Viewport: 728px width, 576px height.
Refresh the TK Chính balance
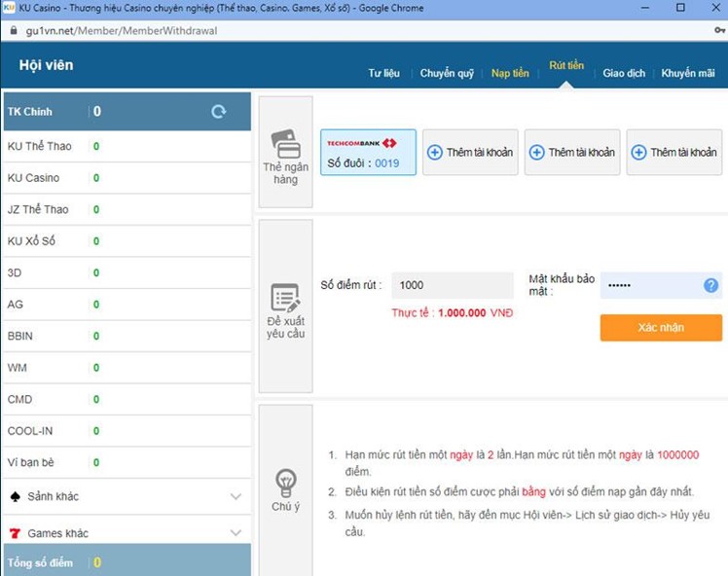pos(219,111)
